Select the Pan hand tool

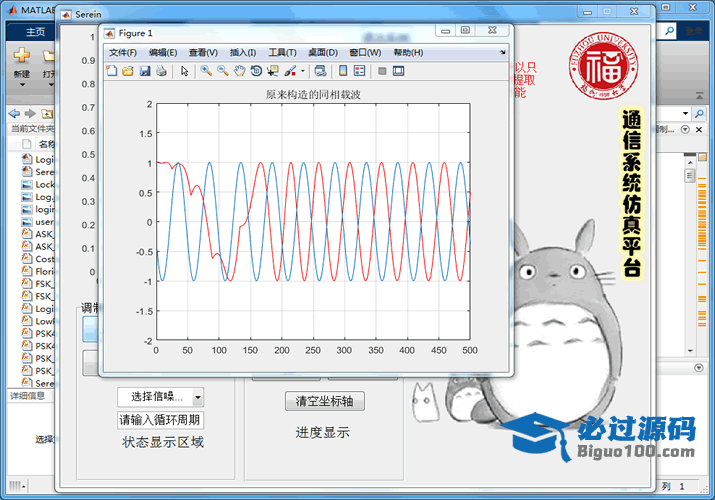(239, 71)
